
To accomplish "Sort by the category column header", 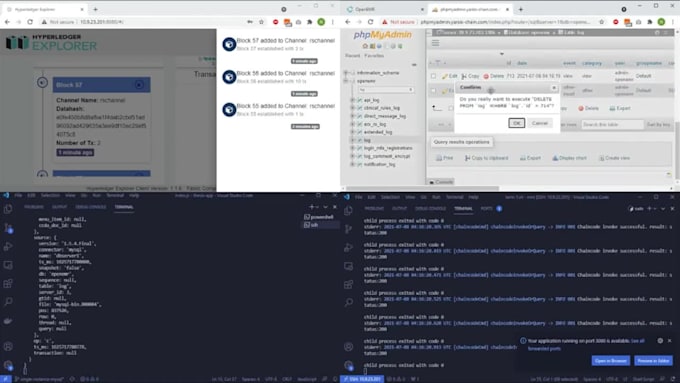I will (592, 63).
